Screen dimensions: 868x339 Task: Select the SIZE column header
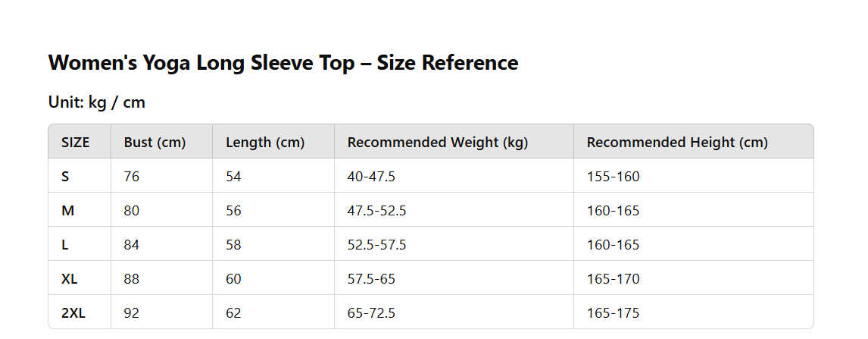(76, 143)
